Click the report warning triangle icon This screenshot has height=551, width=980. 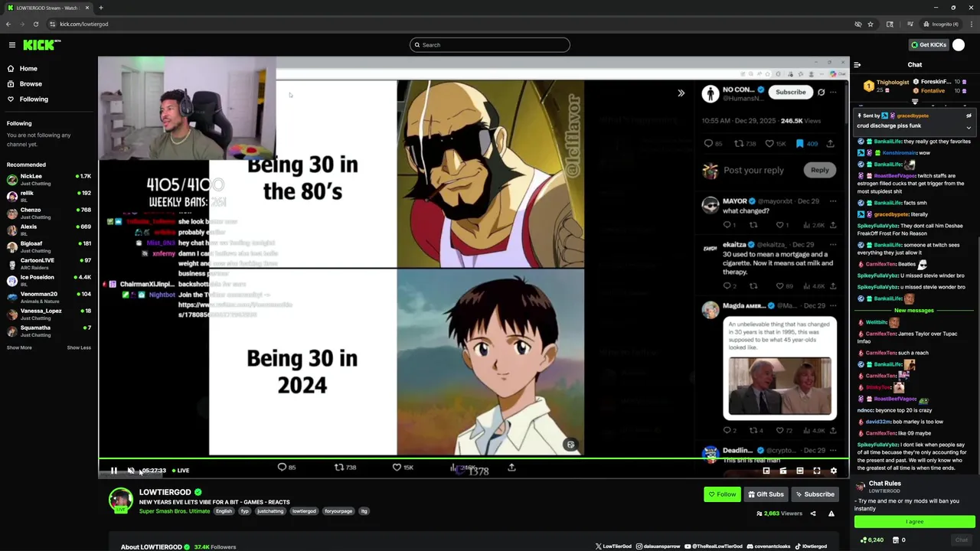(831, 514)
